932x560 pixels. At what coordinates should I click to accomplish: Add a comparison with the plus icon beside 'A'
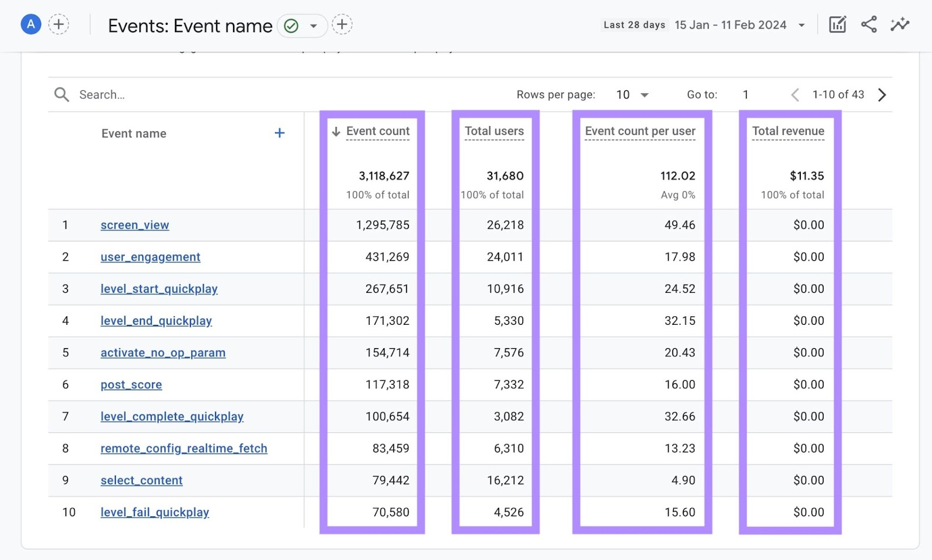point(59,24)
